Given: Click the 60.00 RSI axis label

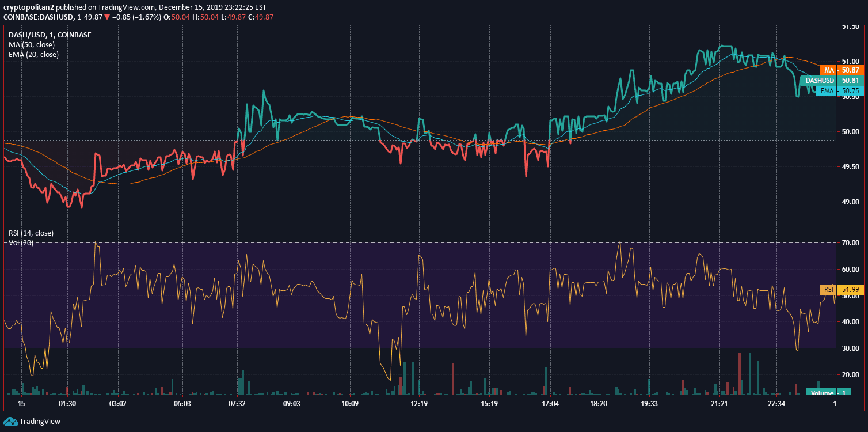Looking at the screenshot, I should coord(851,270).
